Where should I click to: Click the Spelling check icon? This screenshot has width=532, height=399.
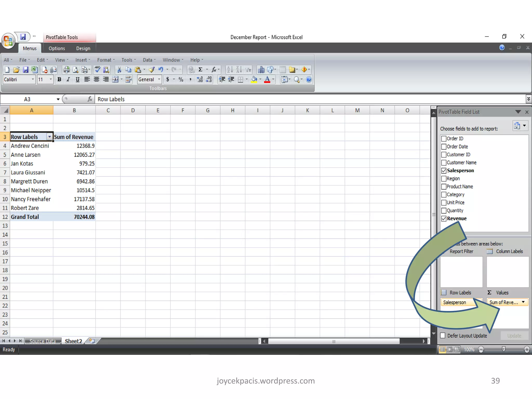pos(98,70)
